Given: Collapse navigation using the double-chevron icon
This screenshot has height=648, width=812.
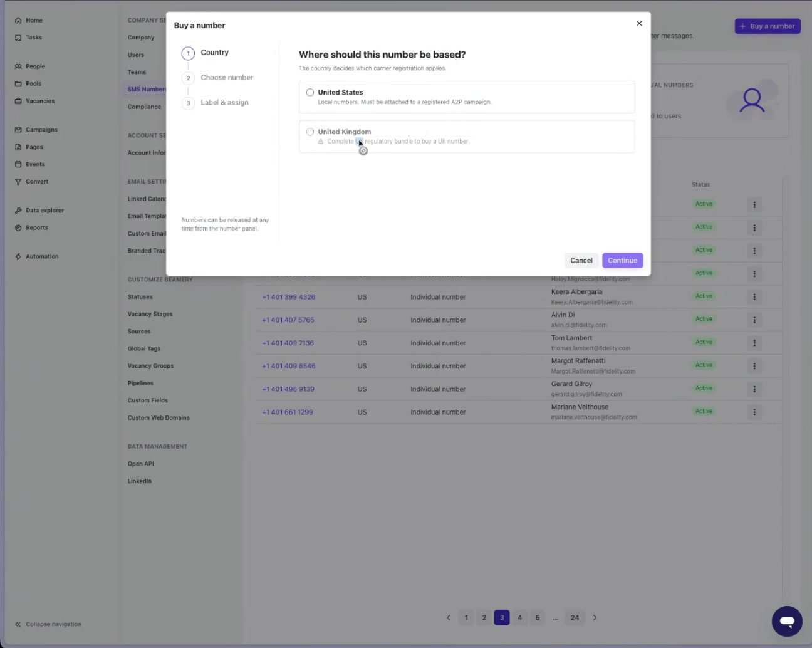Looking at the screenshot, I should click(x=18, y=624).
